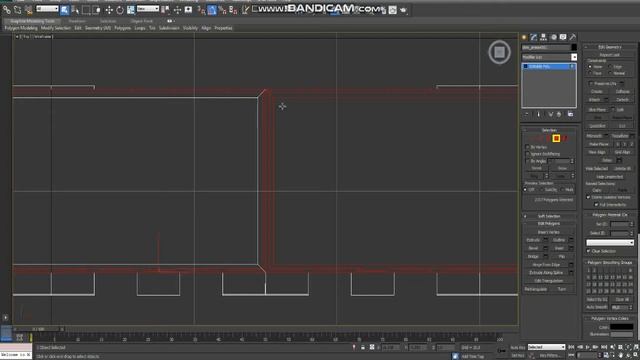Expand the Soft Selection rollout
This screenshot has width=640, height=360.
coord(549,216)
